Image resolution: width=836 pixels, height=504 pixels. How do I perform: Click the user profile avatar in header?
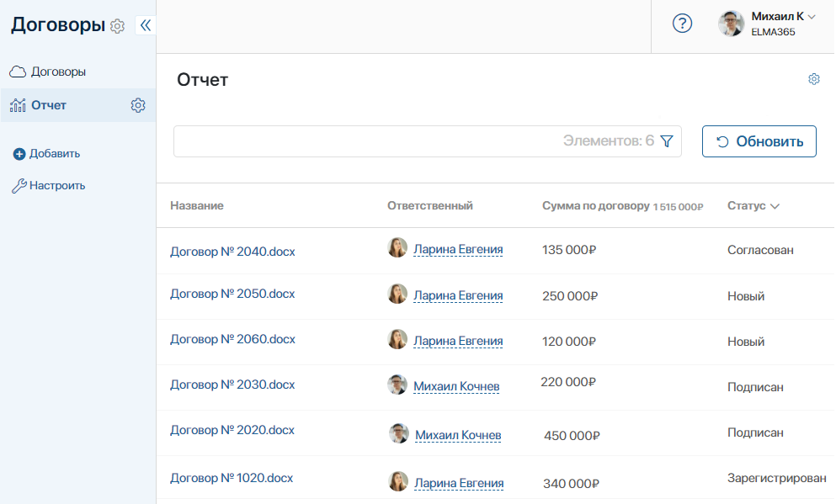coord(731,24)
